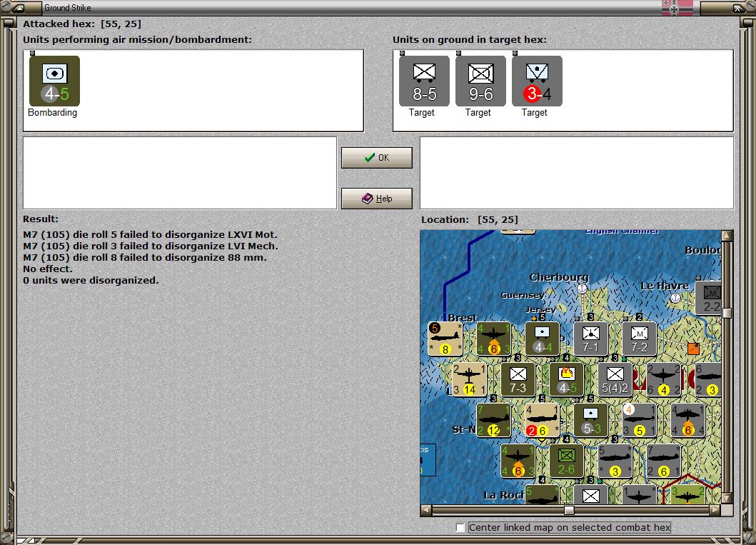Select the 7-1 flak counter near Cherbourg
This screenshot has width=756, height=545.
coord(590,339)
